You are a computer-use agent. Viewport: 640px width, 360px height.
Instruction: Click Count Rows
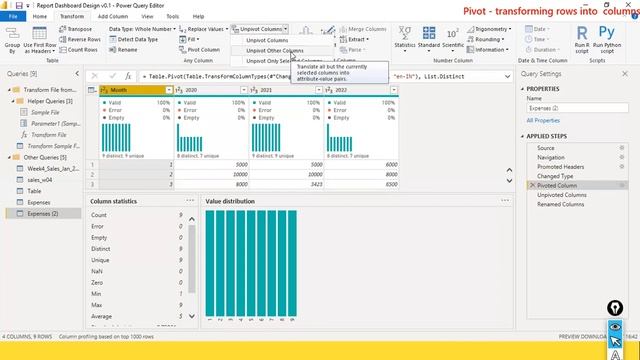coord(78,49)
